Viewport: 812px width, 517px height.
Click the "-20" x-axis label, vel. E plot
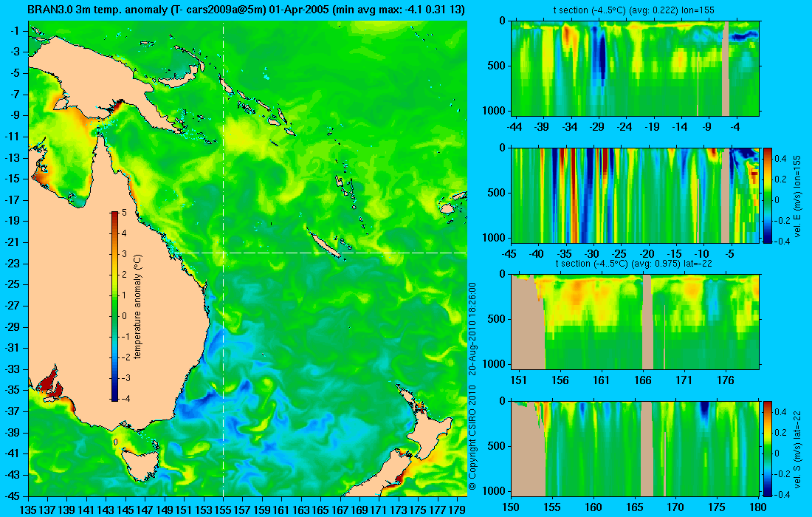tap(647, 253)
